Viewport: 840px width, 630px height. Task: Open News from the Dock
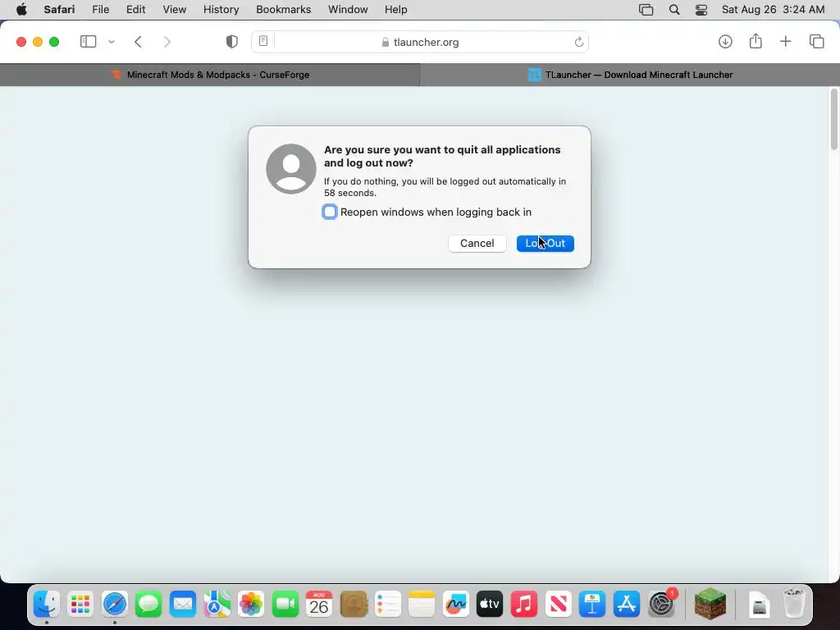pos(558,605)
